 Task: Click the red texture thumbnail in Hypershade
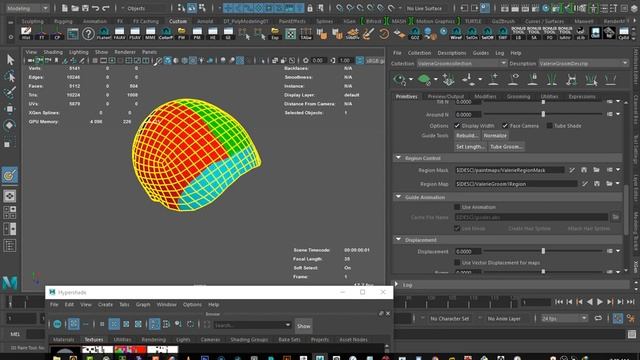point(130,349)
